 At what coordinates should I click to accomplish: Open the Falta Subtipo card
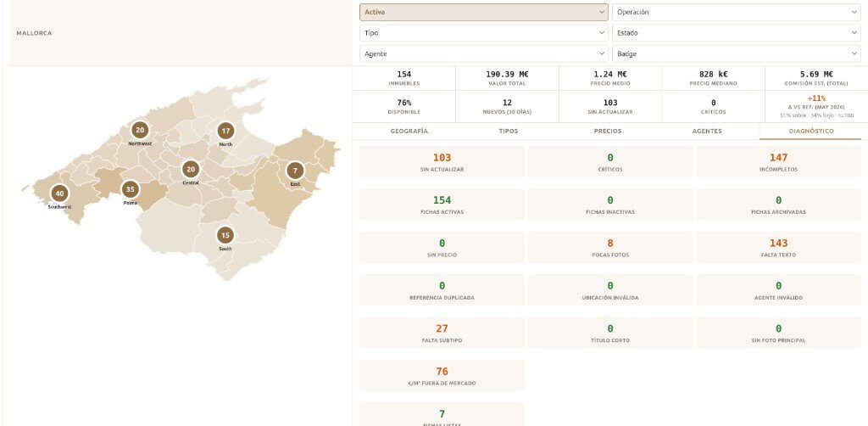[442, 333]
